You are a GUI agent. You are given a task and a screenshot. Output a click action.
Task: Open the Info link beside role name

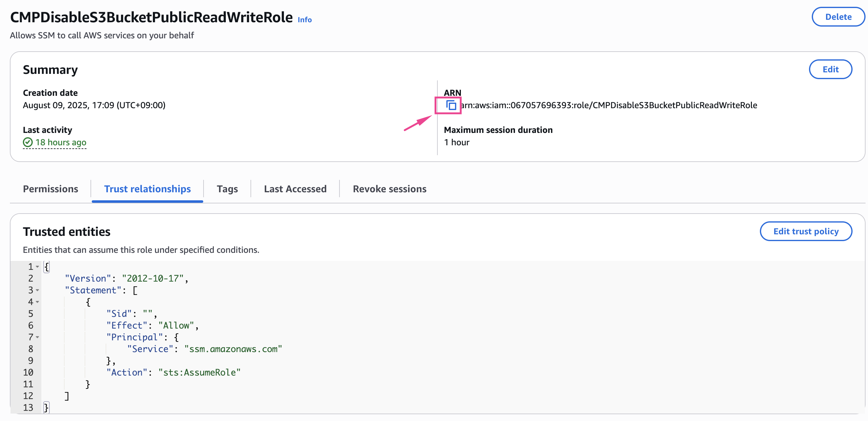305,20
